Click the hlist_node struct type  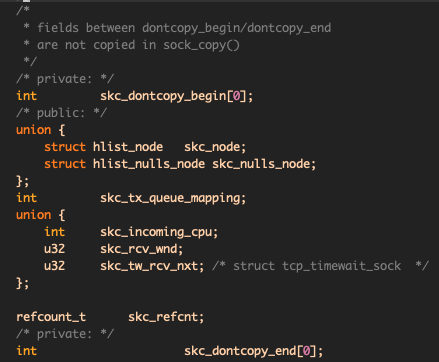(128, 147)
